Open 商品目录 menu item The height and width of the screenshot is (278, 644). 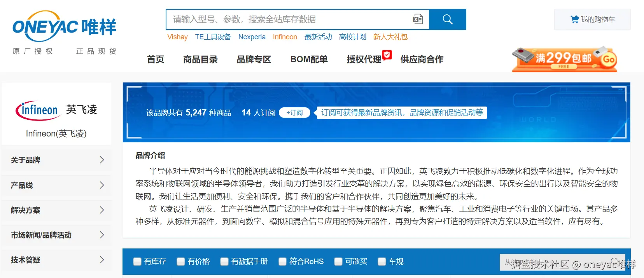(200, 59)
